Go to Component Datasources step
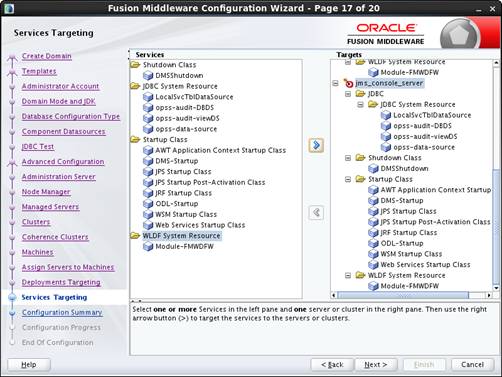The height and width of the screenshot is (377, 502). 64,131
